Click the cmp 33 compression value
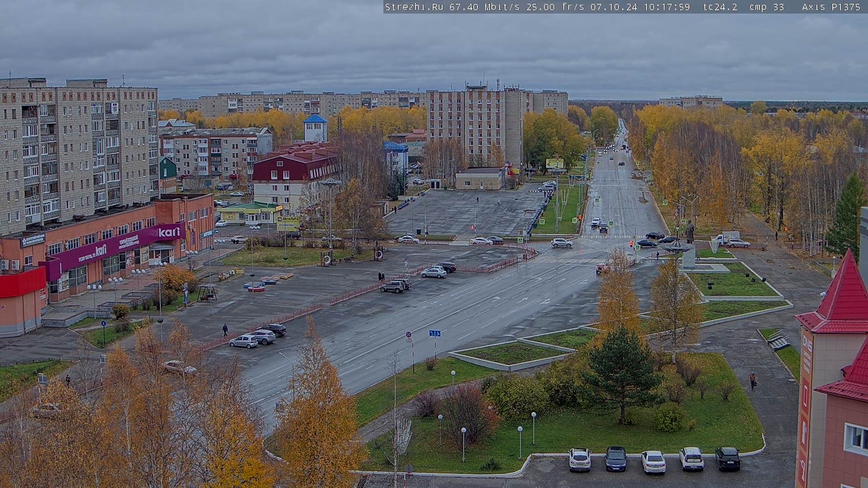This screenshot has width=868, height=488. 767,7
